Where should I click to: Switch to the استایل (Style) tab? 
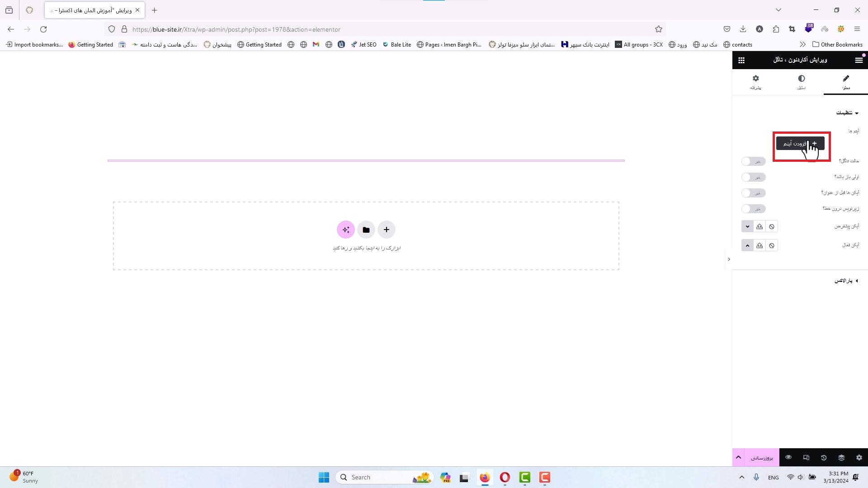(802, 82)
